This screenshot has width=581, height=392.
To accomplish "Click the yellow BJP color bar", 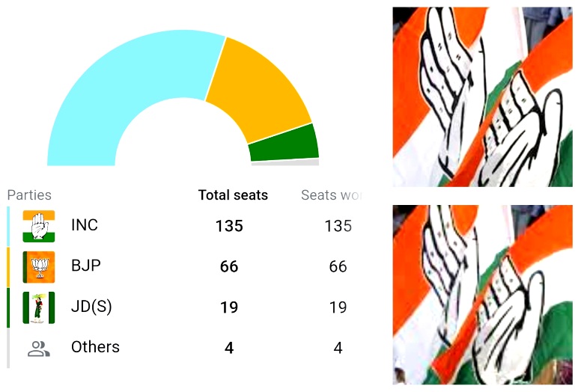I will pyautogui.click(x=9, y=266).
